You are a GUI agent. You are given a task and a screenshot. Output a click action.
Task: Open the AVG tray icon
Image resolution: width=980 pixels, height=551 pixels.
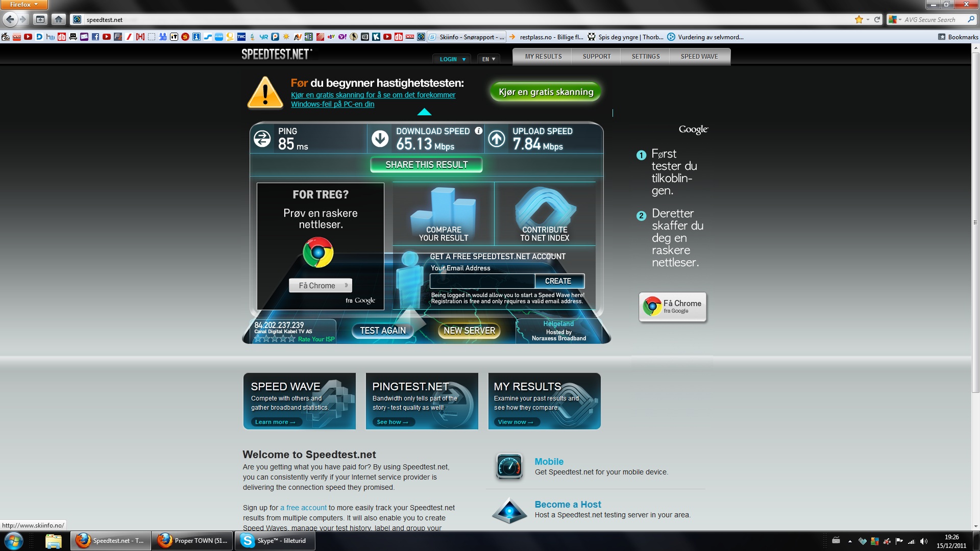874,541
